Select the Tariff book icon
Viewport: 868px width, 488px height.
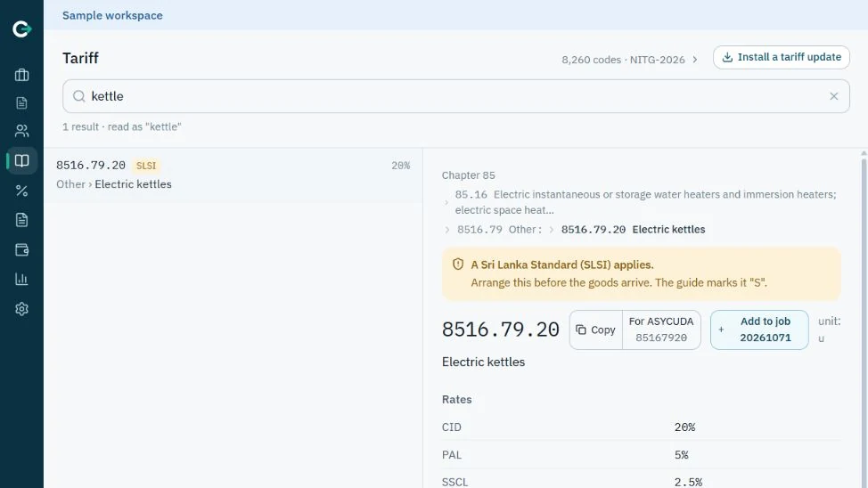click(x=21, y=160)
